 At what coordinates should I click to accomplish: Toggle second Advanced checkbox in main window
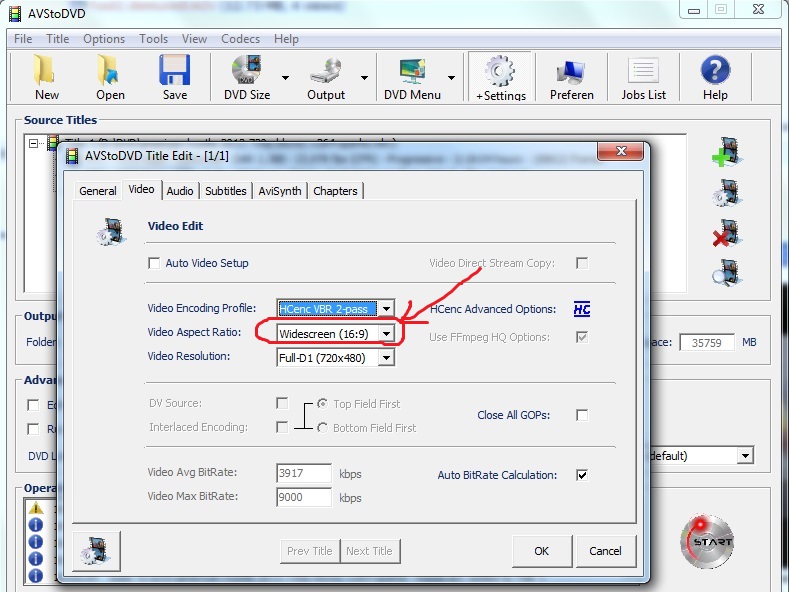[x=33, y=428]
